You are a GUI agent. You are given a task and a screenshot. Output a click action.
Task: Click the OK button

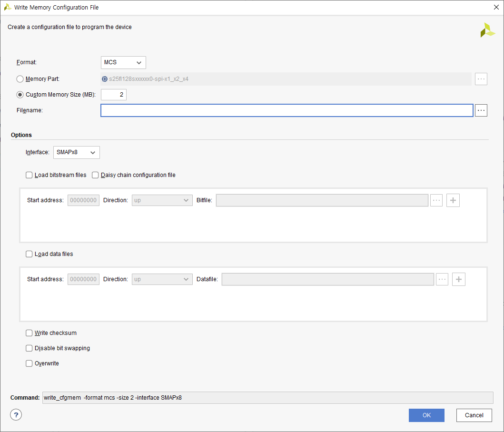[426, 415]
